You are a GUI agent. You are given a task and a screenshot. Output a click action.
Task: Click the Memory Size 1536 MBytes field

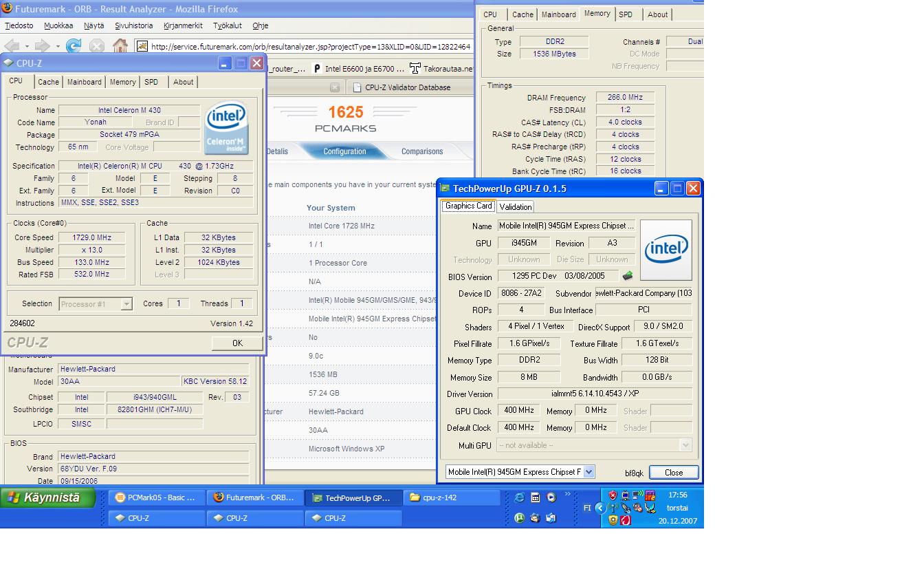[554, 54]
